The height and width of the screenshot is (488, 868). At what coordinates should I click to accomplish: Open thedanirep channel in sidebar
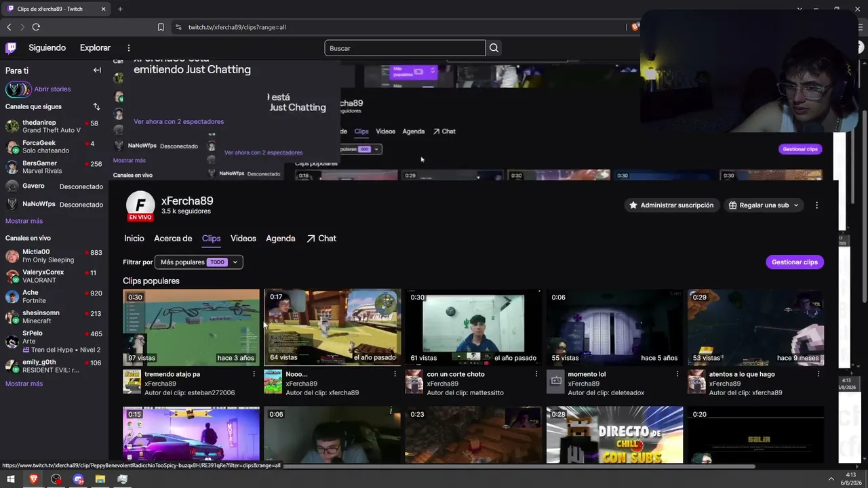tap(54, 127)
